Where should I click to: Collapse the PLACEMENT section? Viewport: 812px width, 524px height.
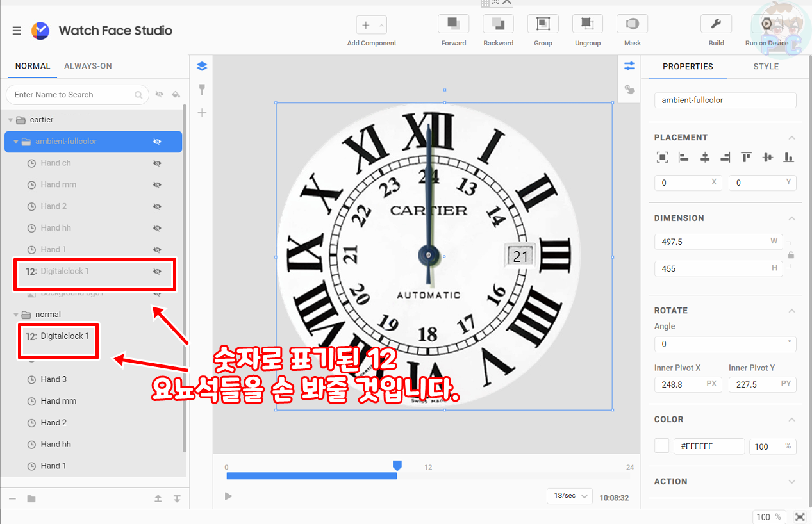pos(791,138)
